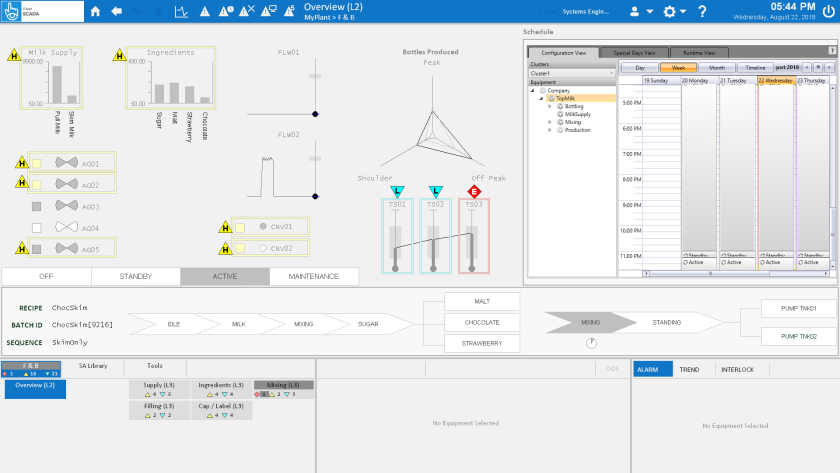Click the red E alarm marker above TS03
This screenshot has width=840, height=473.
click(x=473, y=191)
